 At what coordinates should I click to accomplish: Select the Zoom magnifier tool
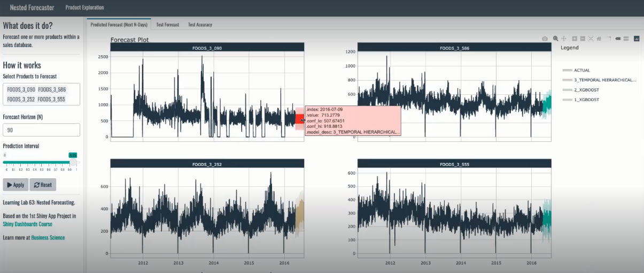[556, 39]
